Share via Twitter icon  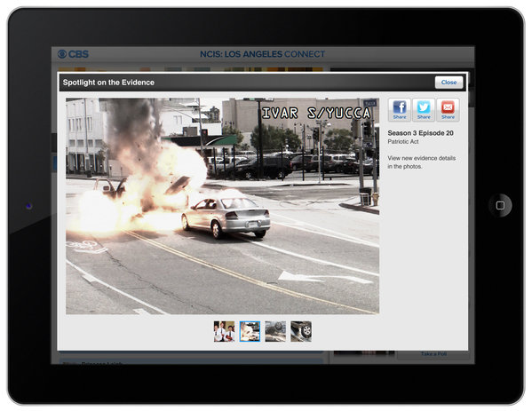pos(424,110)
